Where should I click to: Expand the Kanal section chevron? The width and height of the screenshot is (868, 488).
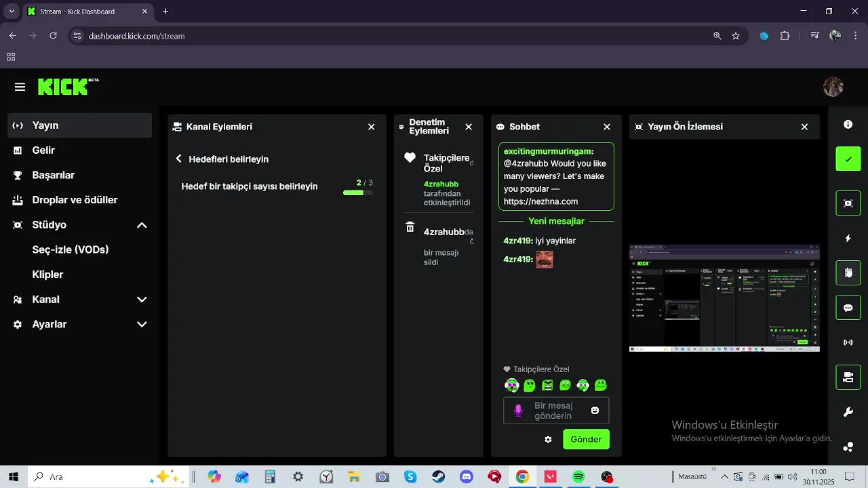click(142, 300)
